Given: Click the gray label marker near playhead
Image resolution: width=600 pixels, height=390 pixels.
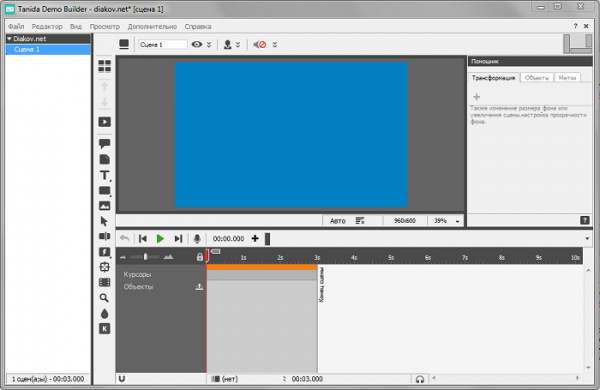Looking at the screenshot, I should tap(215, 251).
